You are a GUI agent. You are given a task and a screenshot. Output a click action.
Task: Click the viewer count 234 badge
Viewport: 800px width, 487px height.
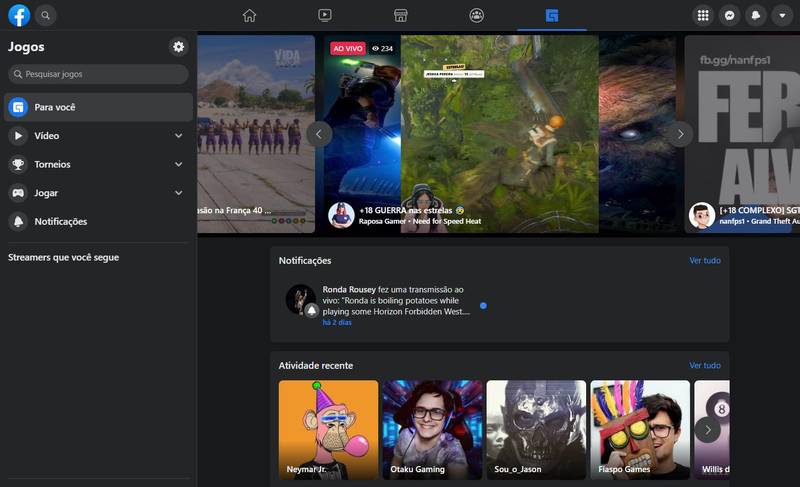(x=382, y=48)
